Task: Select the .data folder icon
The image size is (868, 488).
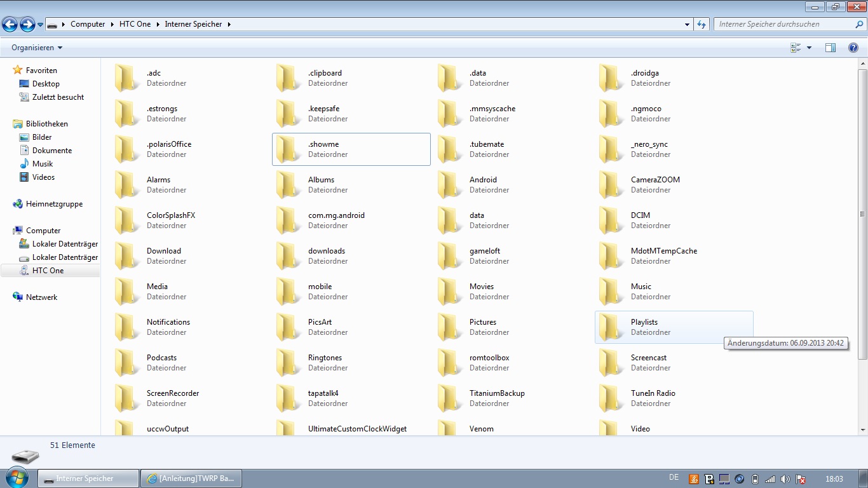Action: tap(448, 78)
